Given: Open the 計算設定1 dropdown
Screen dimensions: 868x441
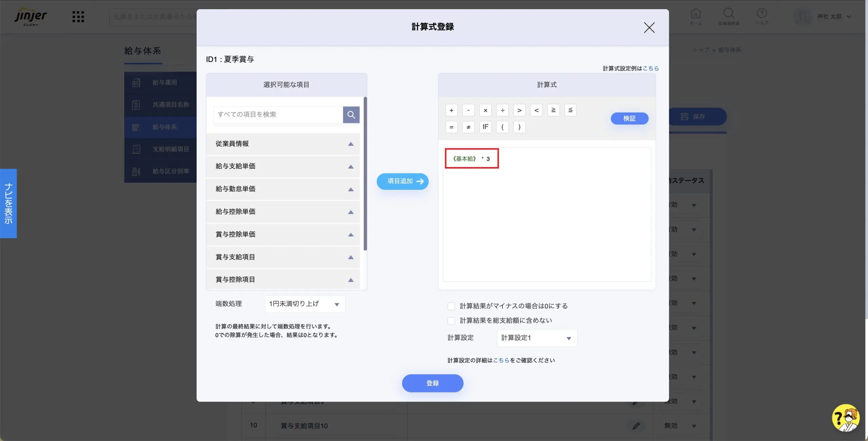Looking at the screenshot, I should click(537, 338).
